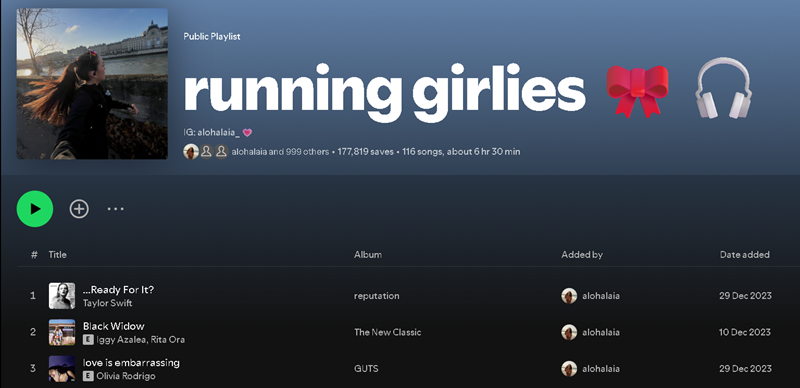The image size is (800, 388).
Task: Open the playlist cover image
Action: (x=92, y=84)
